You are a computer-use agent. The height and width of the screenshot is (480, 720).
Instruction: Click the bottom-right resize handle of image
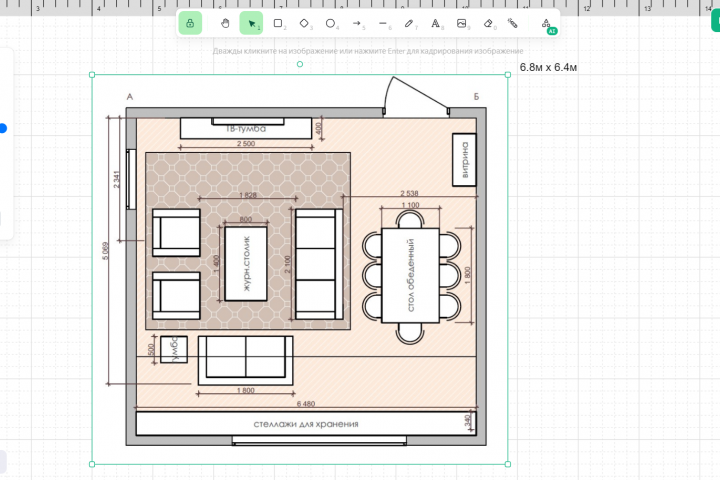click(x=508, y=464)
